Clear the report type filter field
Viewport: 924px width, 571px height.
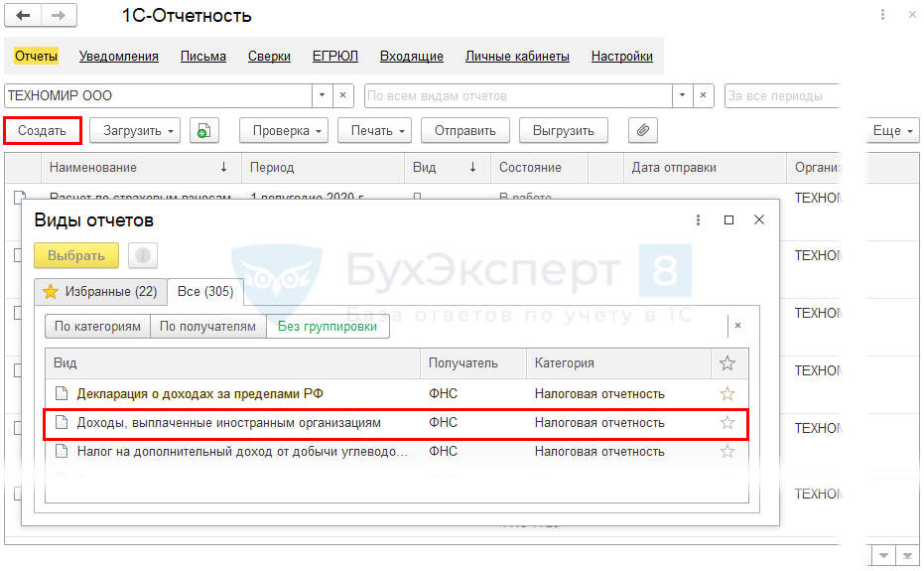click(x=703, y=95)
